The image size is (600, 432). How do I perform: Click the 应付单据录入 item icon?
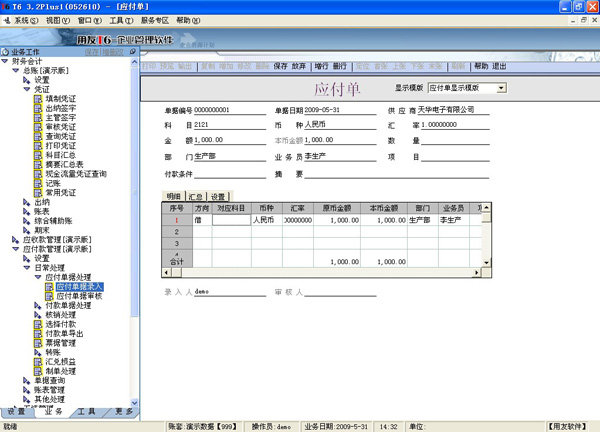pyautogui.click(x=49, y=287)
